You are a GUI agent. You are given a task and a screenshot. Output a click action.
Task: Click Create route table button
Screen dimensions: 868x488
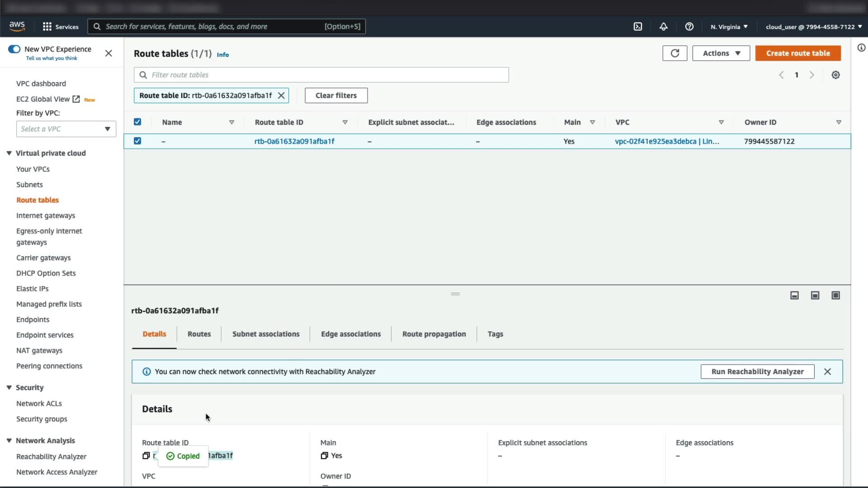pos(797,53)
